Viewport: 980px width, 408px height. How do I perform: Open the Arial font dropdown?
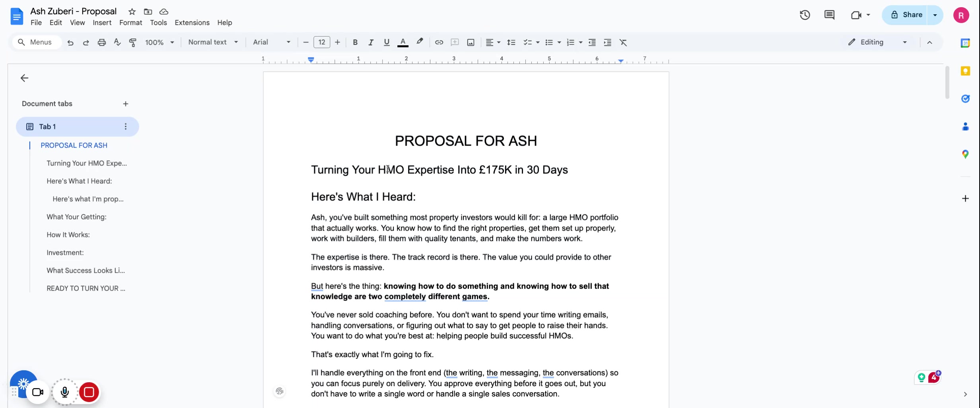point(272,42)
